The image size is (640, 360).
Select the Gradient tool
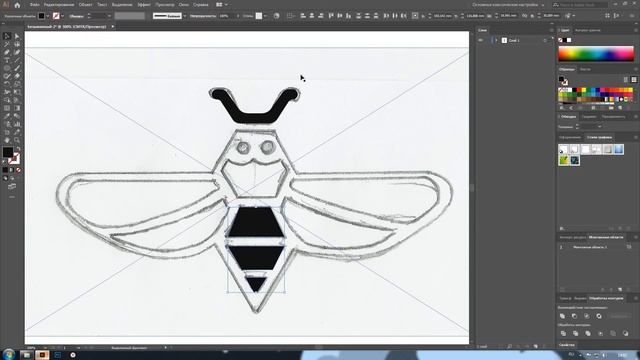click(x=17, y=108)
